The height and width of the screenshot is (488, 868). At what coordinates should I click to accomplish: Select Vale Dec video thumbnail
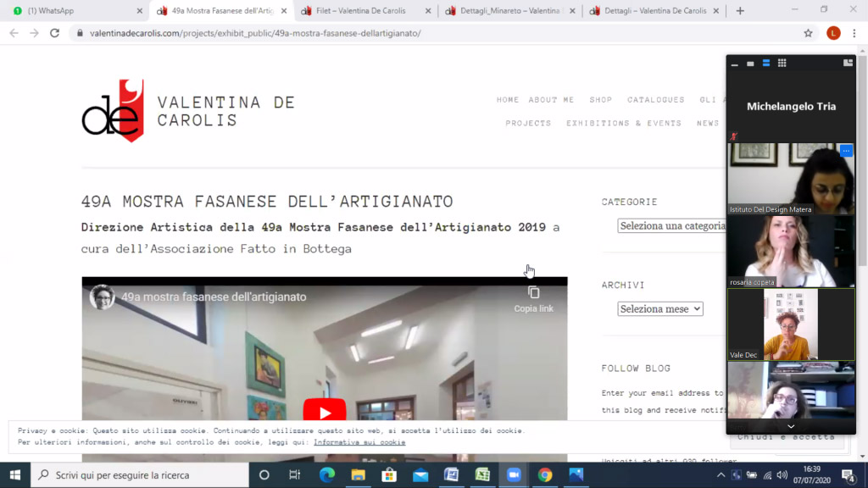point(791,324)
